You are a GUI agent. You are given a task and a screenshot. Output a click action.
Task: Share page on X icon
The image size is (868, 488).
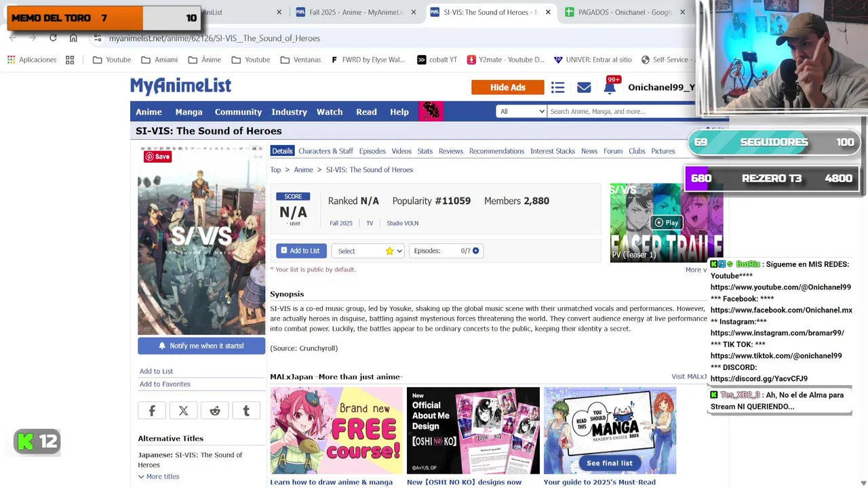coord(183,411)
